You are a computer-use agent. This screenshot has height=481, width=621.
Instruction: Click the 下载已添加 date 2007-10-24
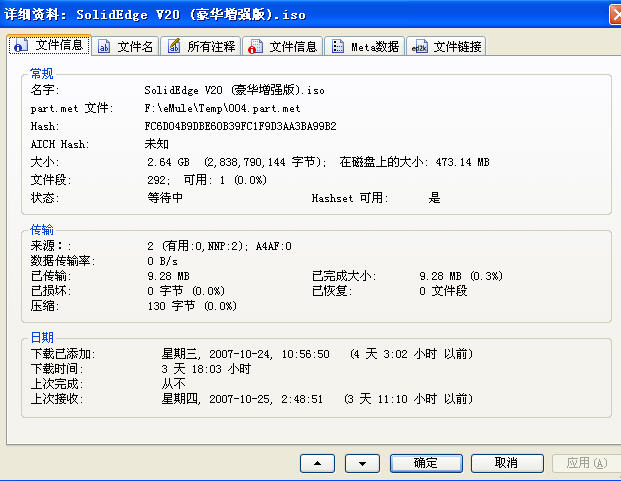point(240,354)
